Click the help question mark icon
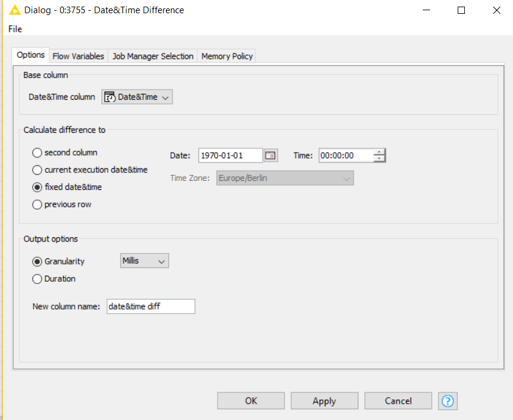The height and width of the screenshot is (420, 513). point(447,401)
